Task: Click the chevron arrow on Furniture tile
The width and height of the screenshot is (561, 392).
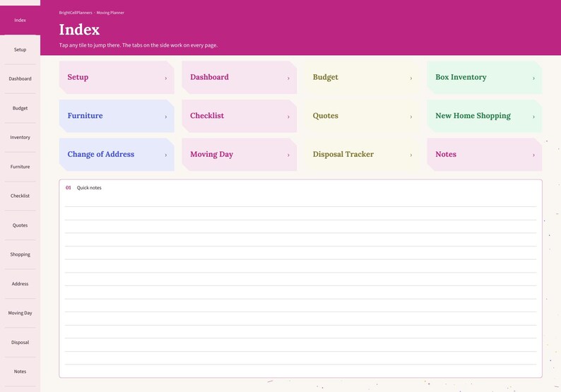Action: click(165, 117)
